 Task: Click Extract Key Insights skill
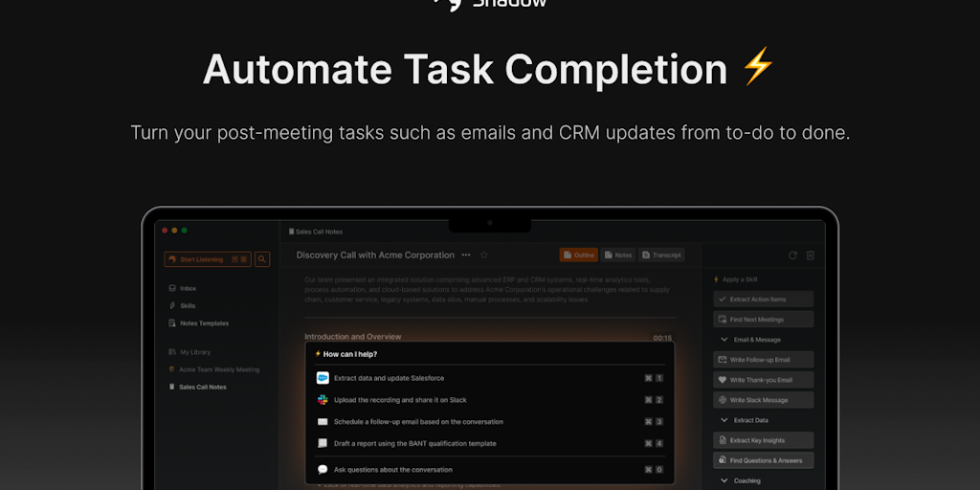point(763,440)
